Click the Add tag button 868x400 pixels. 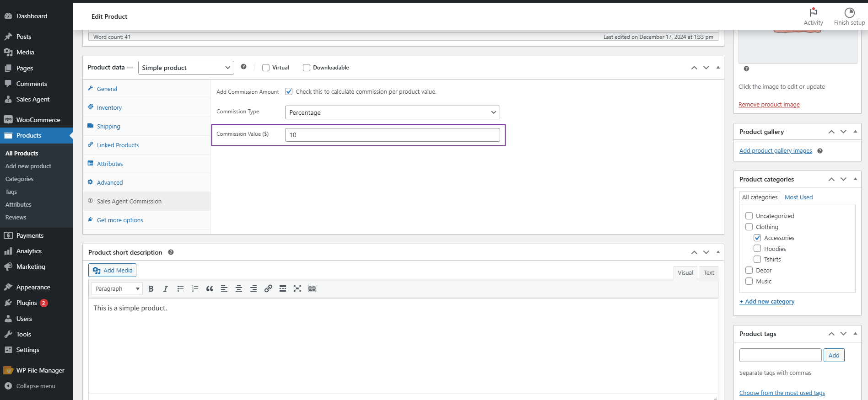pyautogui.click(x=834, y=355)
